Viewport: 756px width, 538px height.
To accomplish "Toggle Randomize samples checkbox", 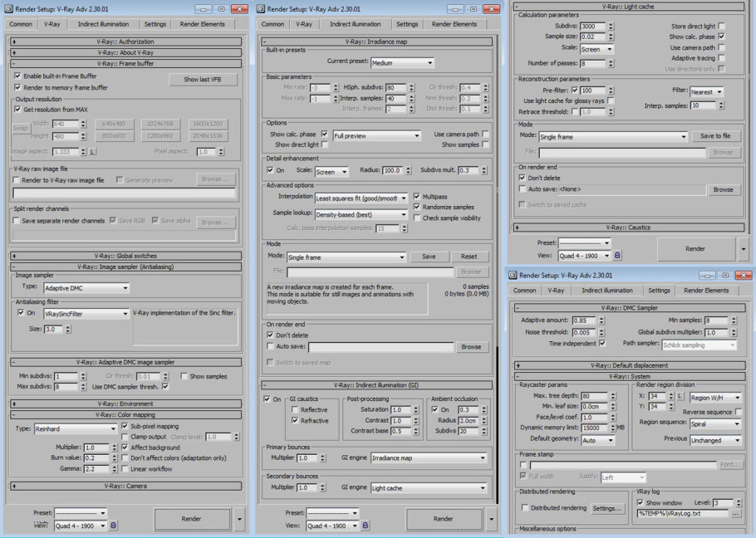I will coord(417,207).
